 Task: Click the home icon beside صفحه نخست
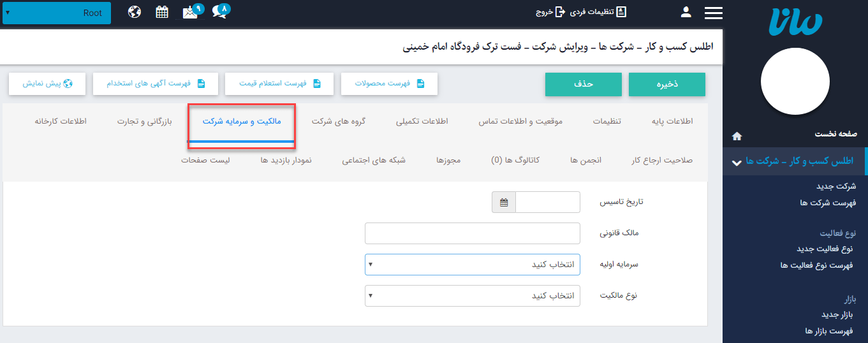pyautogui.click(x=737, y=136)
